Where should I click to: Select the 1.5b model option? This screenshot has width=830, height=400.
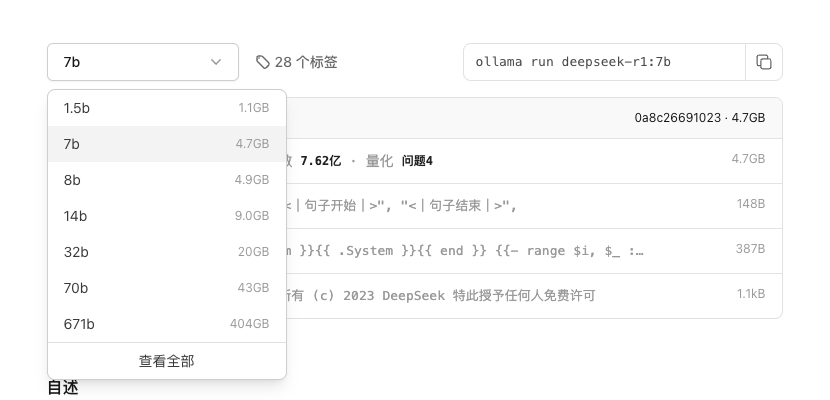pyautogui.click(x=166, y=108)
